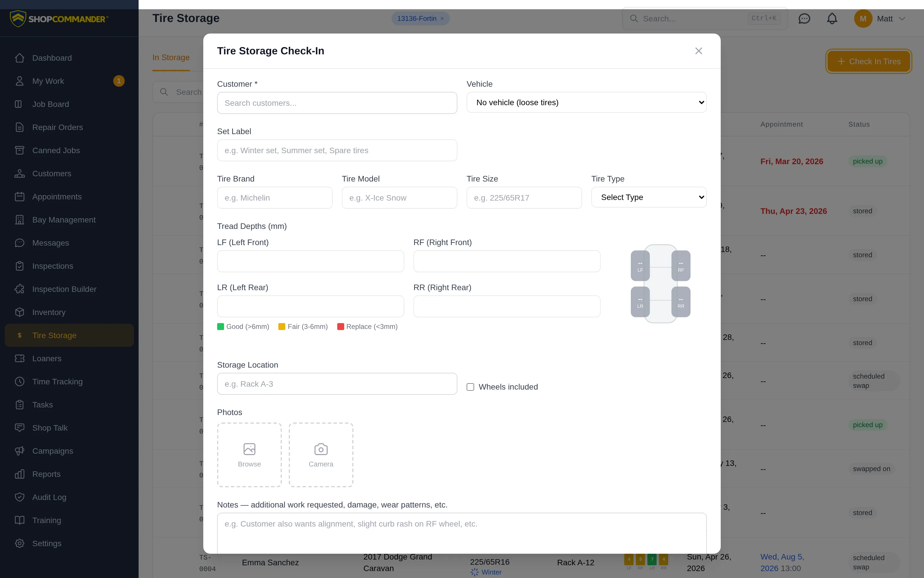The image size is (924, 578).
Task: Open Appointments sidebar item
Action: coord(69,197)
